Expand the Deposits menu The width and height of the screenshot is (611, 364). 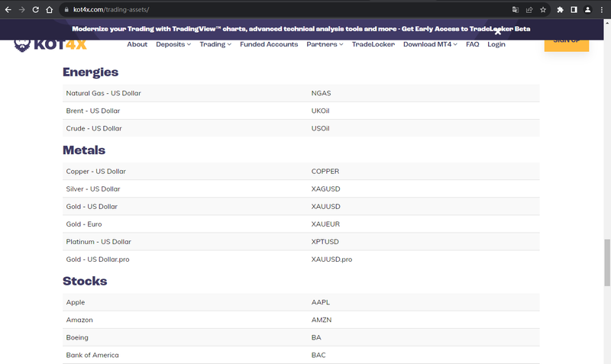(173, 44)
